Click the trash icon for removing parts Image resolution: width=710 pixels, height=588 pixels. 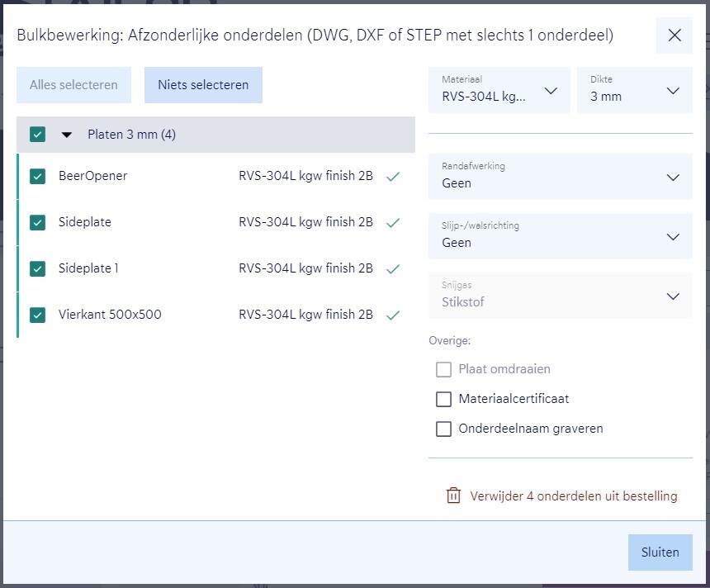[453, 496]
